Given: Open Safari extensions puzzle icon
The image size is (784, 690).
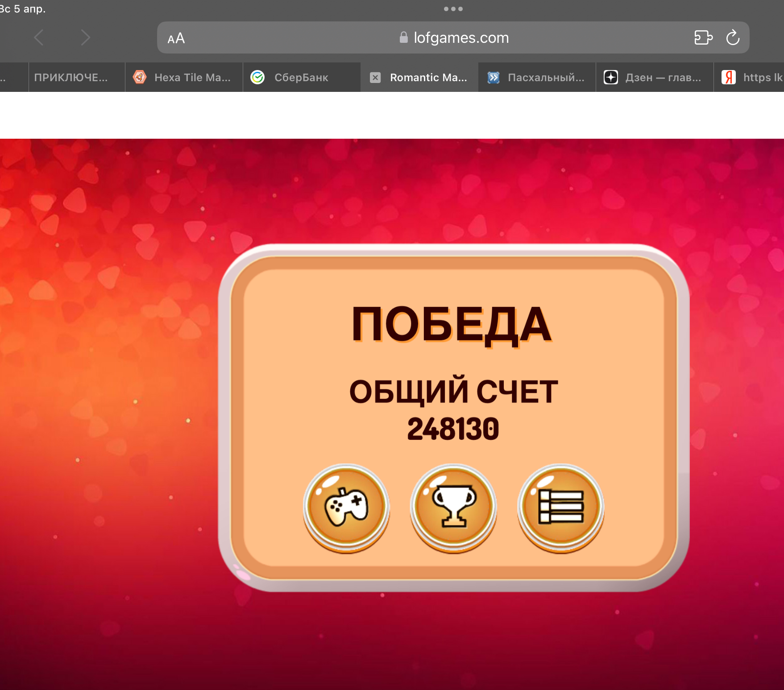Looking at the screenshot, I should (703, 38).
